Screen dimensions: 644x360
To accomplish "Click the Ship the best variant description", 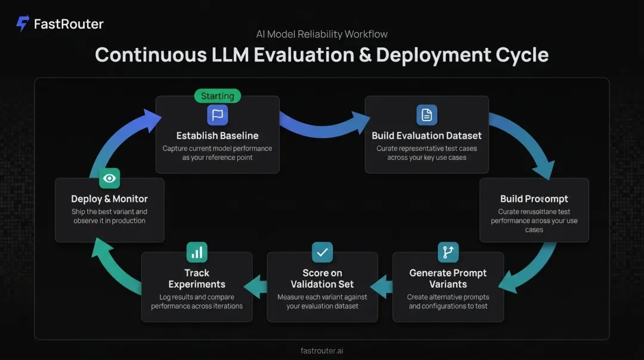I will [109, 216].
